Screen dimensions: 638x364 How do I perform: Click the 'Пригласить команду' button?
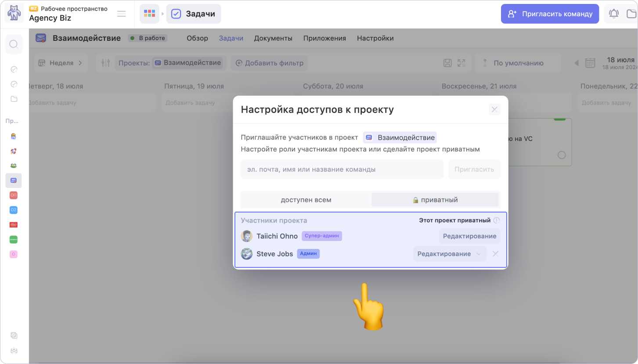(550, 14)
